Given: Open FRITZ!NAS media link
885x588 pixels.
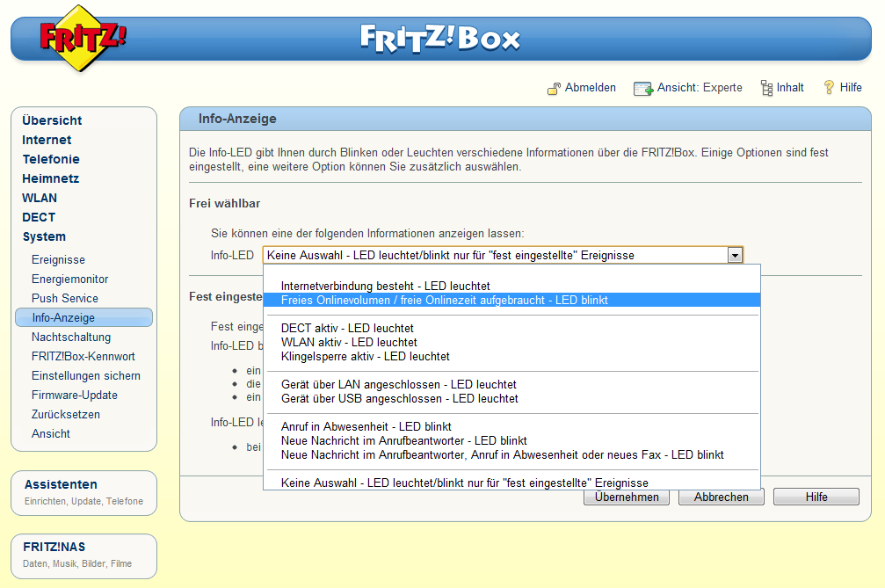Looking at the screenshot, I should [x=54, y=547].
